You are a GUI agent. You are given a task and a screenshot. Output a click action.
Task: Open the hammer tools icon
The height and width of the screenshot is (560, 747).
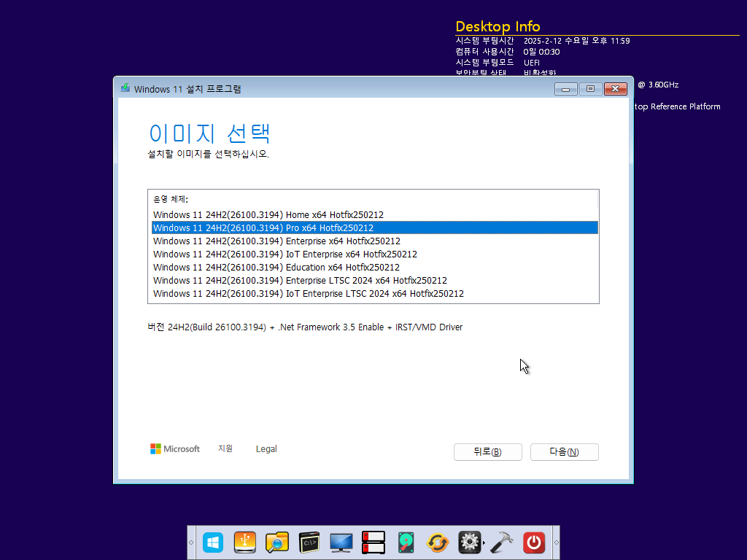coord(502,542)
